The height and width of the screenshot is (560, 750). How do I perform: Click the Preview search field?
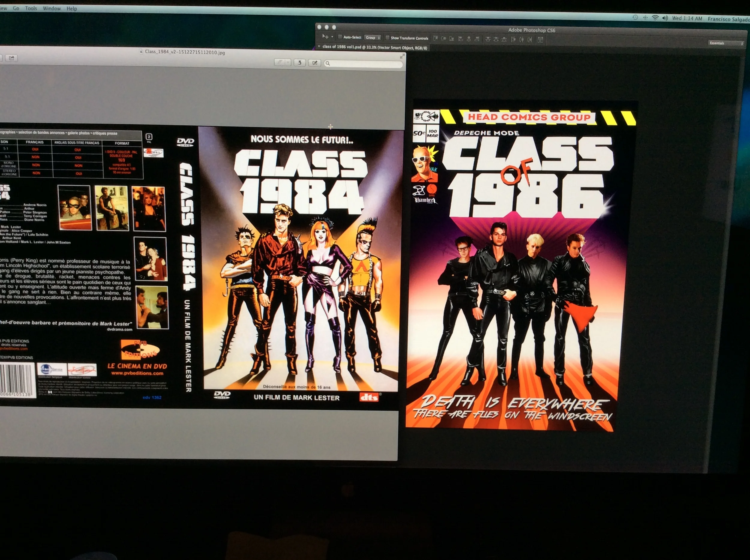point(363,63)
